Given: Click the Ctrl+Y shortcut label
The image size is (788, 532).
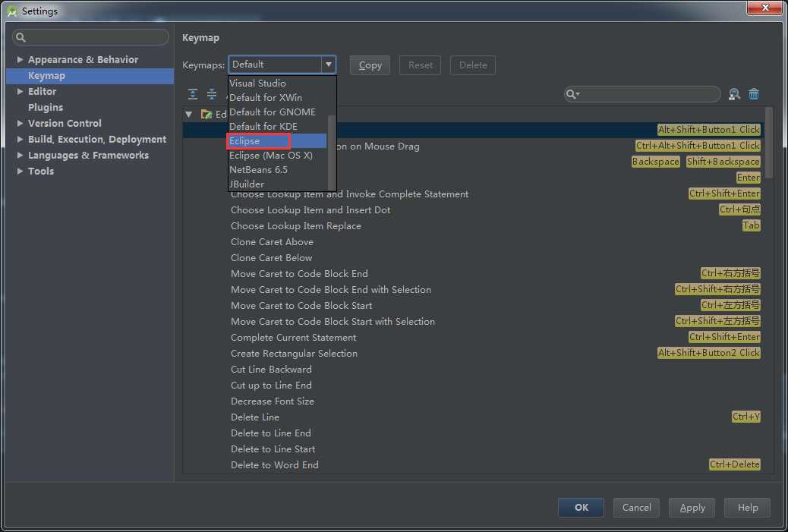Looking at the screenshot, I should pos(745,417).
